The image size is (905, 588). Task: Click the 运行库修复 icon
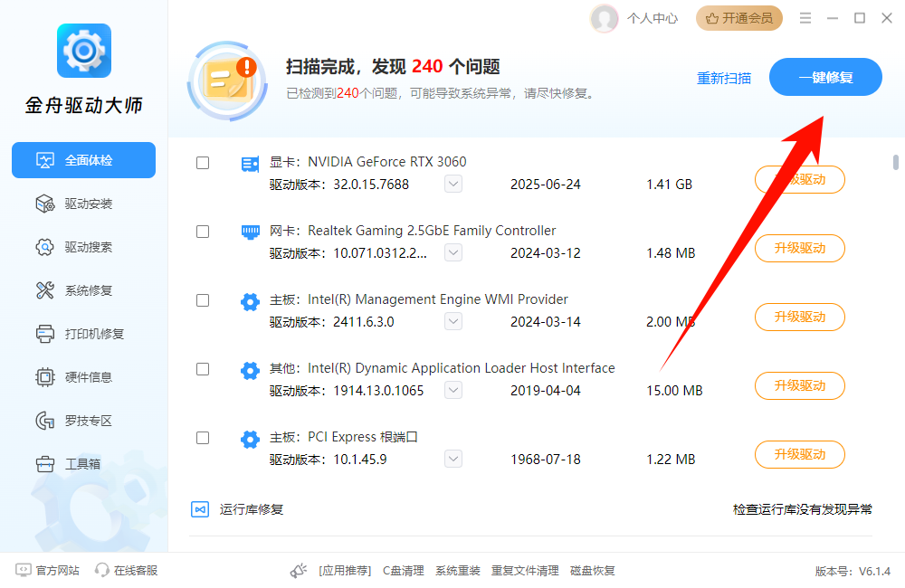coord(200,509)
